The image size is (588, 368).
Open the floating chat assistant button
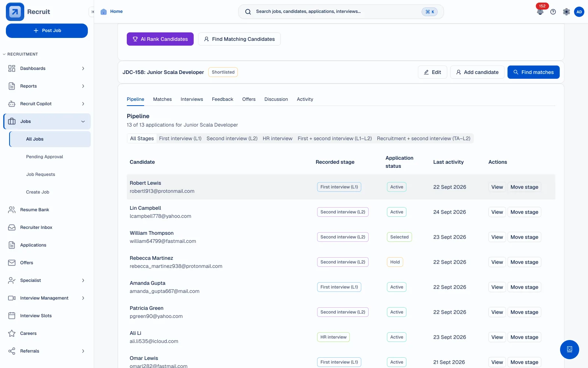click(x=570, y=350)
